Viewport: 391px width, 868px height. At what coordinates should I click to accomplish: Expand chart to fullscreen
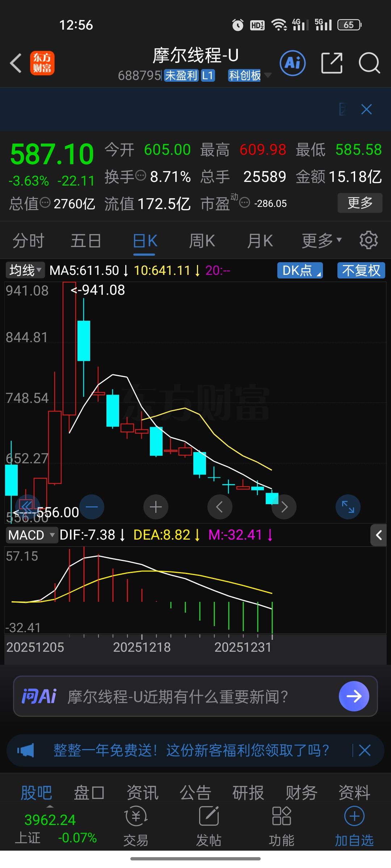pyautogui.click(x=348, y=507)
